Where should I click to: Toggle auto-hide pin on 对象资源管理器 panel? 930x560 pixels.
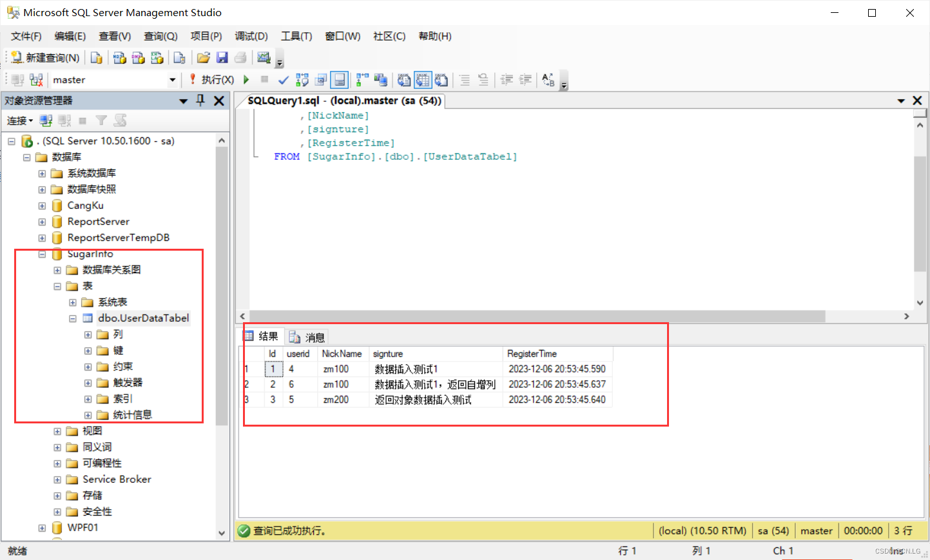[x=200, y=101]
